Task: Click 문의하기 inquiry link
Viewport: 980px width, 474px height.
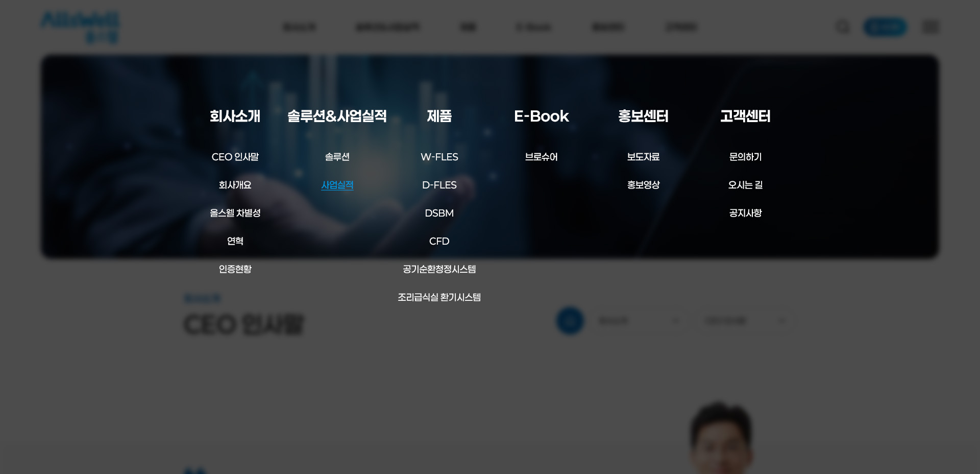Action: (745, 157)
